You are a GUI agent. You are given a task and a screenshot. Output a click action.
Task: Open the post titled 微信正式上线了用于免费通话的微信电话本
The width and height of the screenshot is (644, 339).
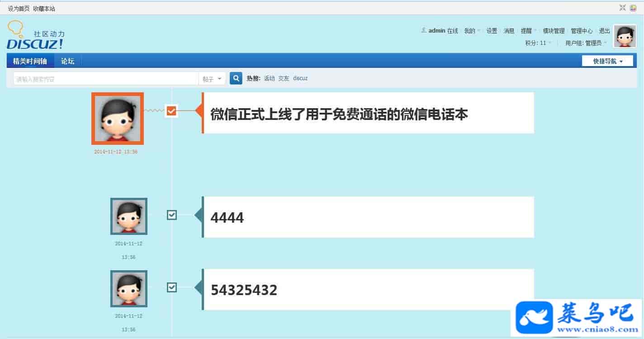click(x=339, y=115)
